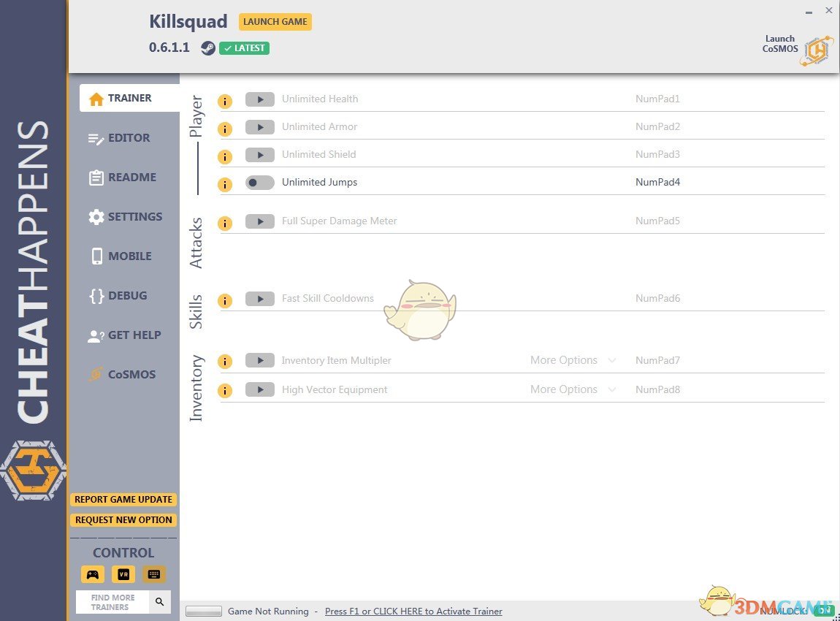Select the gamepad control icon
840x621 pixels.
(x=93, y=574)
